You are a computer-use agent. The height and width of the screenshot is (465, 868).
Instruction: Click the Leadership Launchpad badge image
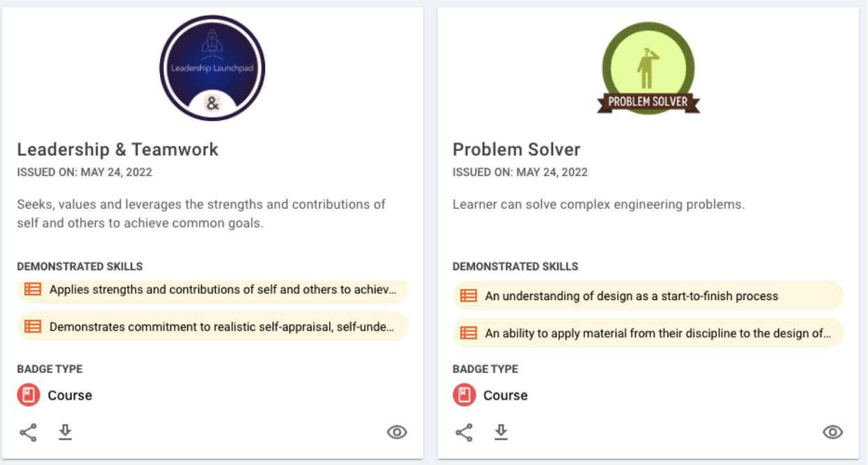coord(212,68)
